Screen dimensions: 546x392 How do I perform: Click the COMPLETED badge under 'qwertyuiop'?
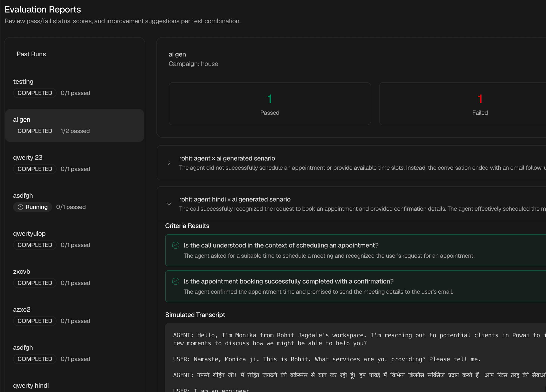pos(35,245)
